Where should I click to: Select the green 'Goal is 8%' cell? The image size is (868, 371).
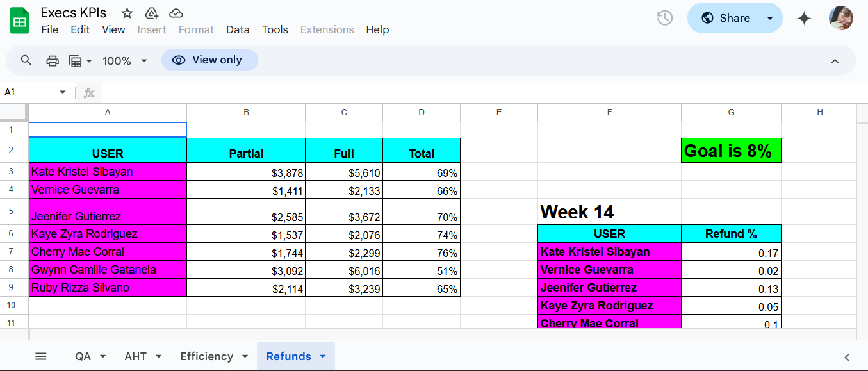click(731, 151)
